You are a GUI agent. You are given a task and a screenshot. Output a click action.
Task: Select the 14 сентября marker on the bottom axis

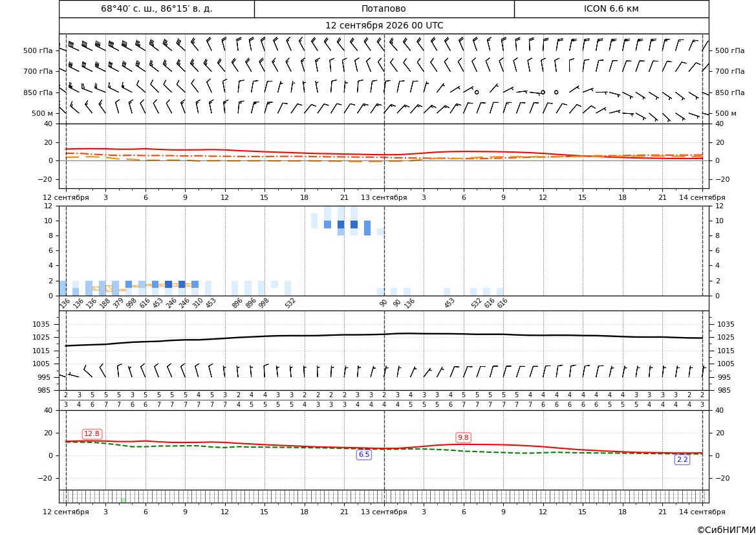(702, 512)
